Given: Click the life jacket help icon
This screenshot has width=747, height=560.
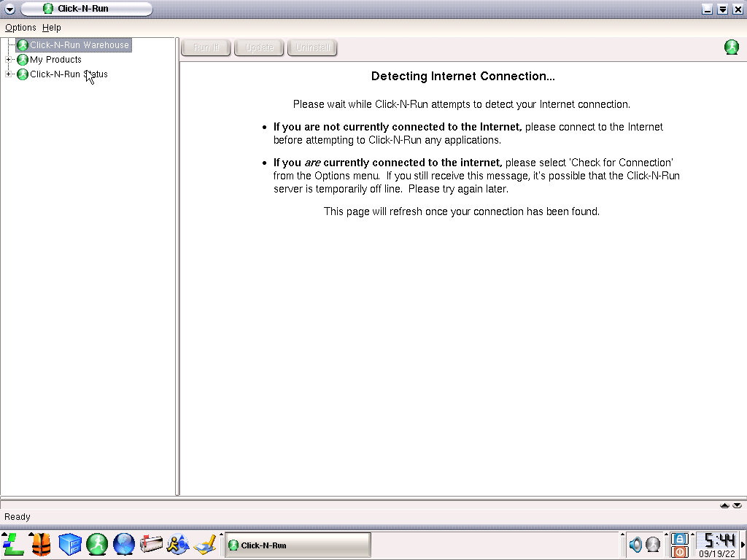Looking at the screenshot, I should 41,544.
